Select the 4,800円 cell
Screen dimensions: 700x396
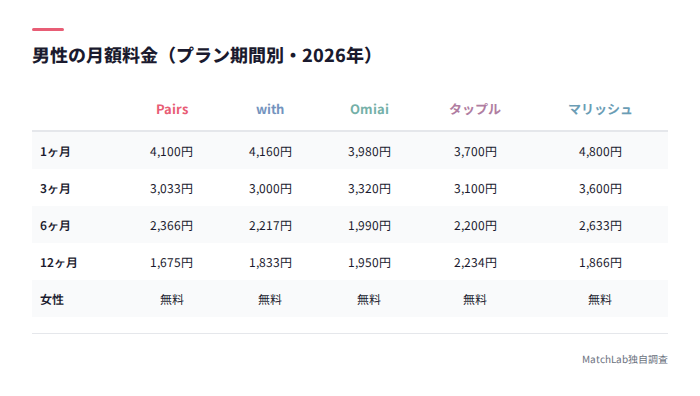[x=600, y=152]
